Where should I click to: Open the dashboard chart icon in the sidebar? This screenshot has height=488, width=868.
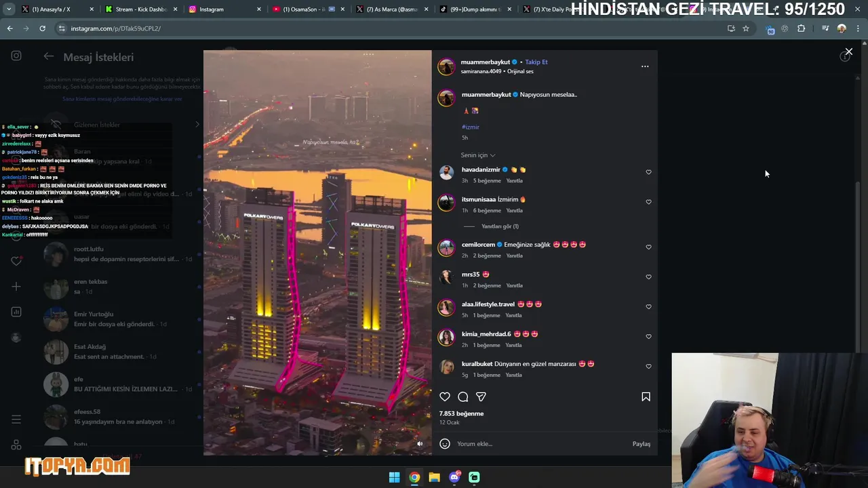16,312
